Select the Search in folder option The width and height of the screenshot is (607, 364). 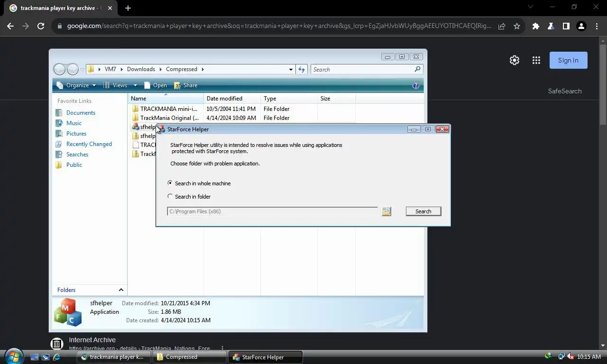189,197
